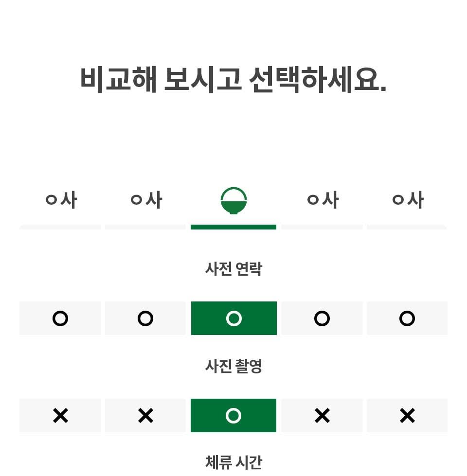
Task: Select the ㅇ사 header right of bowl logo
Action: pyautogui.click(x=322, y=200)
